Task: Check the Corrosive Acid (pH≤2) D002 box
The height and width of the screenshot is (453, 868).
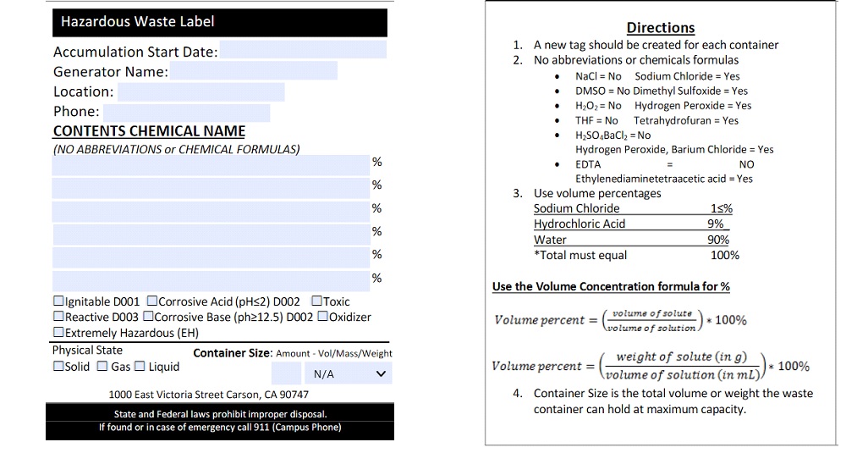Action: (x=151, y=301)
